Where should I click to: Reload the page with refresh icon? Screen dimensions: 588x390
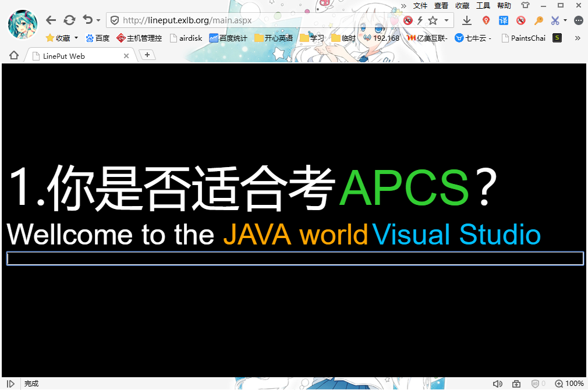pos(69,20)
